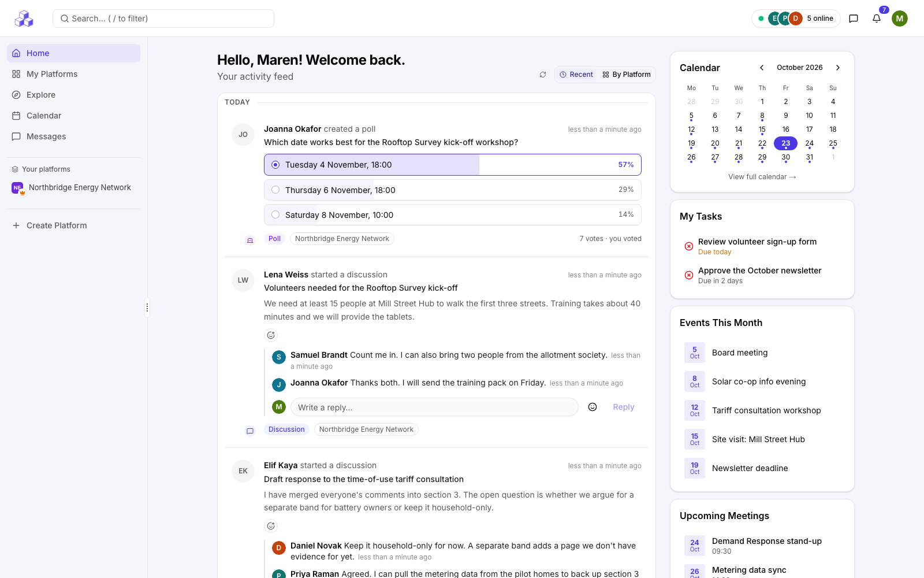This screenshot has width=924, height=578.
Task: Click icon beside 'Approve the October newsletter'
Action: 689,275
